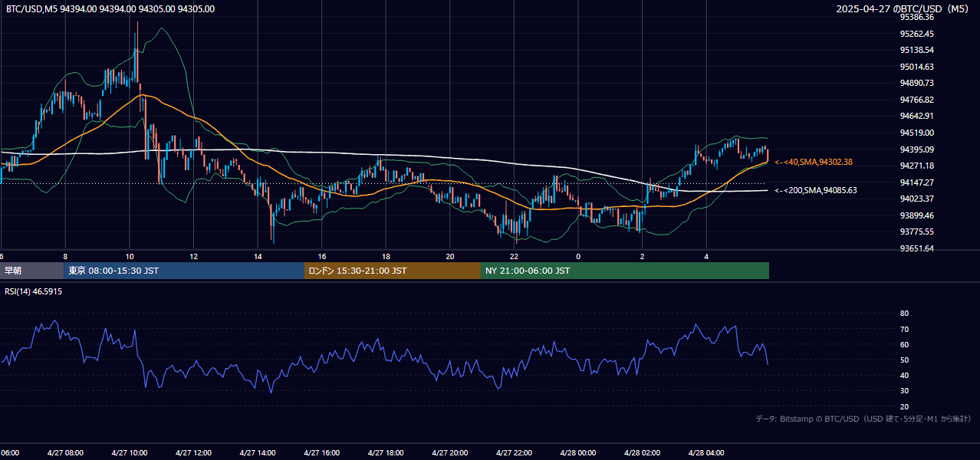Click price axis label 94023.37
The width and height of the screenshot is (980, 460).
tap(916, 199)
